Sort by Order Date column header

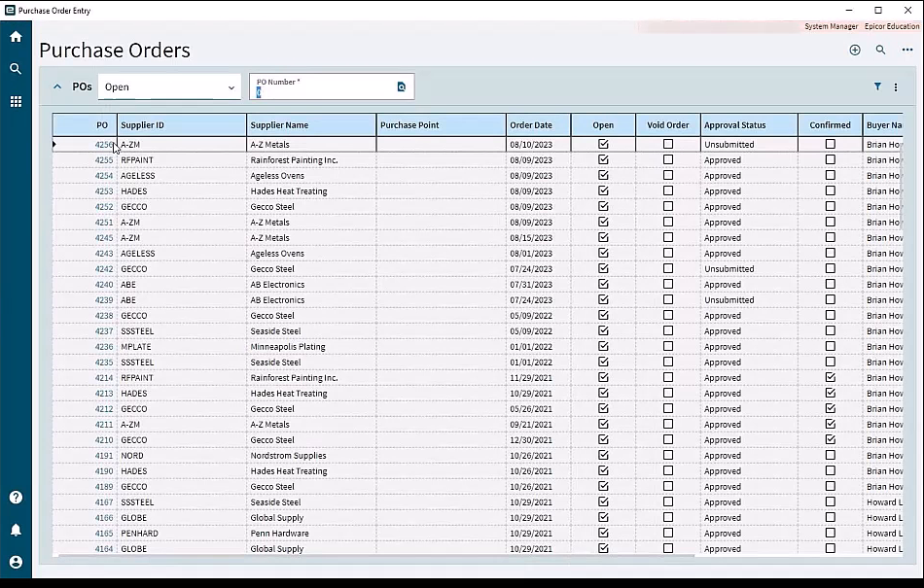(538, 124)
